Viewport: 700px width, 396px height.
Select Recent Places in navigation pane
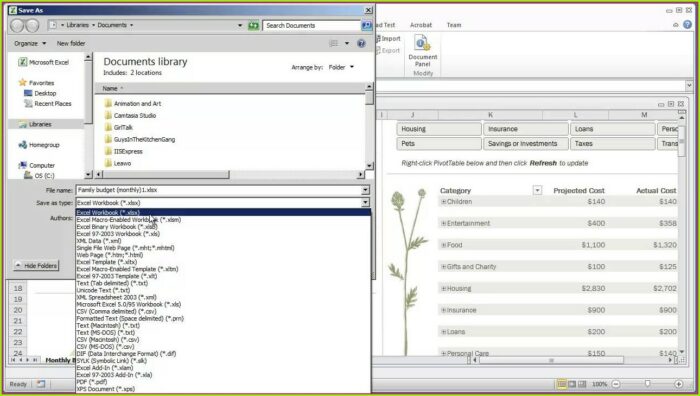(48, 104)
